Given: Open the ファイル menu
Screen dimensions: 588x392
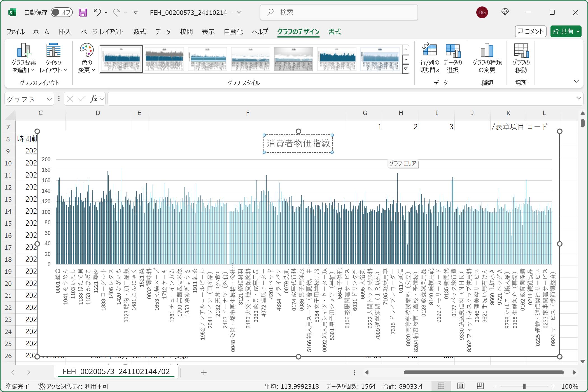Looking at the screenshot, I should pos(16,32).
